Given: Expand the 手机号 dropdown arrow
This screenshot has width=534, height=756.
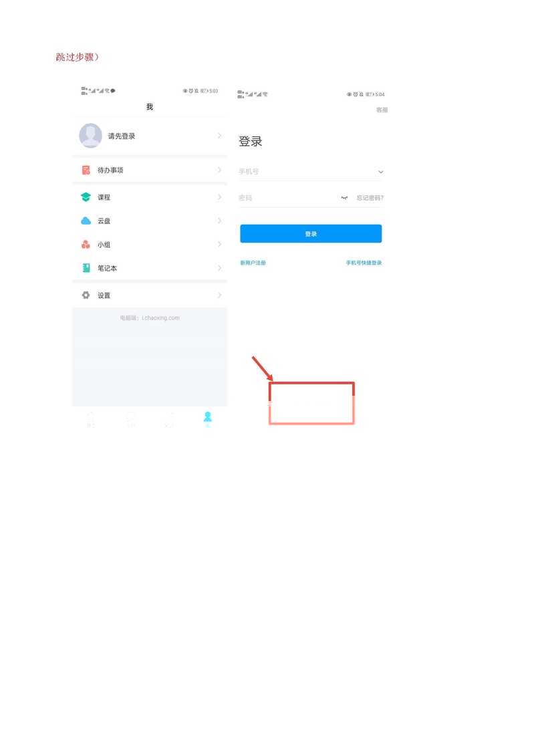Looking at the screenshot, I should pyautogui.click(x=381, y=172).
